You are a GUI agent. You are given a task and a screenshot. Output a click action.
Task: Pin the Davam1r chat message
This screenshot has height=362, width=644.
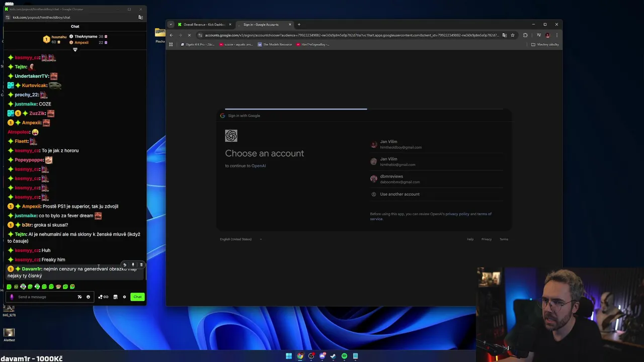133,265
